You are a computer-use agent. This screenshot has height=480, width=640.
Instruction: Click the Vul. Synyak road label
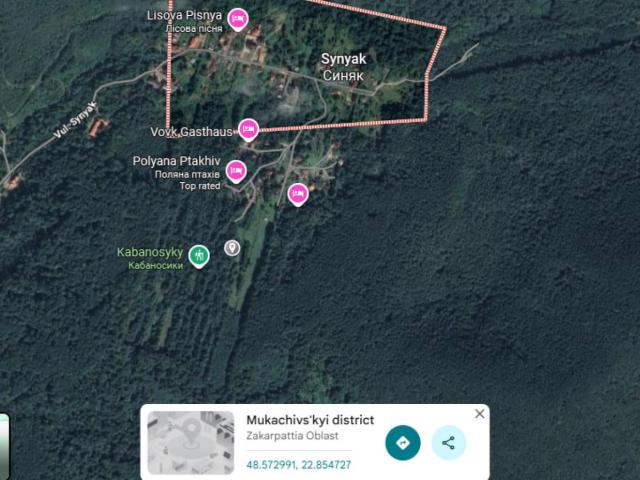click(76, 120)
